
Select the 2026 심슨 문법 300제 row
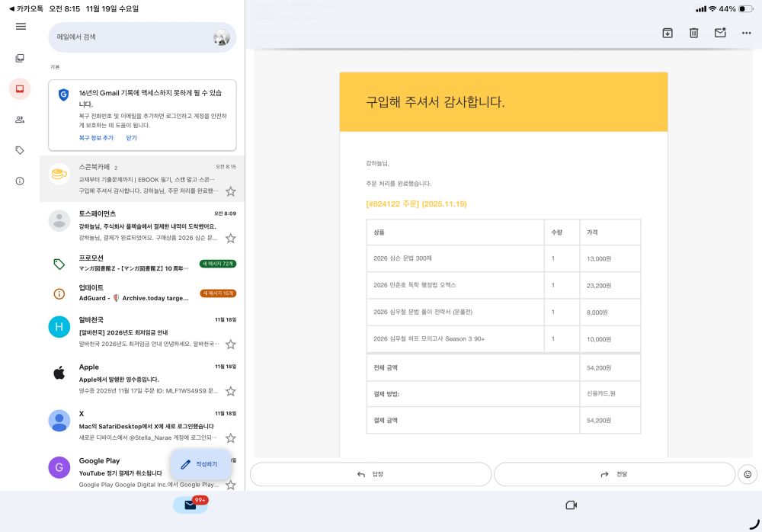[x=504, y=258]
